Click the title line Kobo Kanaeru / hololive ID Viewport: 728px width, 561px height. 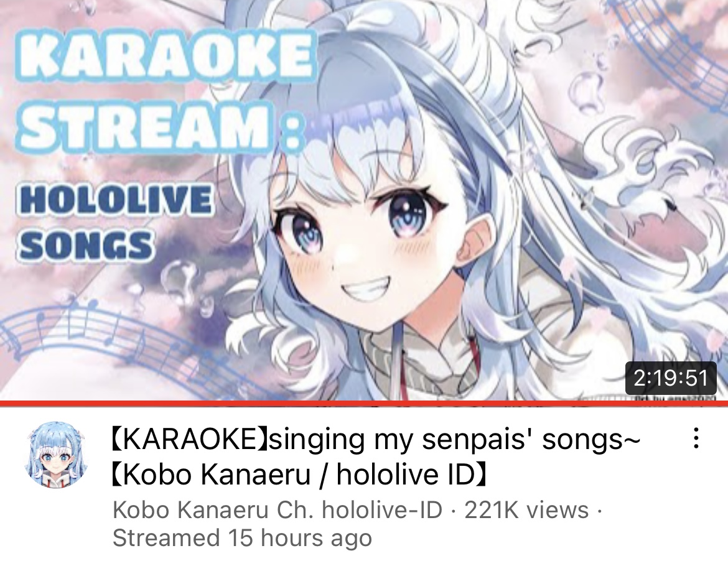point(299,474)
